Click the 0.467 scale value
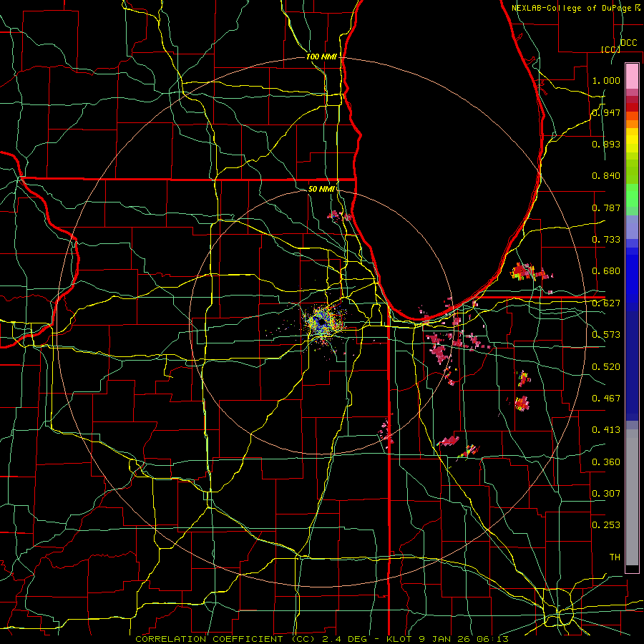This screenshot has width=644, height=644. pyautogui.click(x=606, y=399)
